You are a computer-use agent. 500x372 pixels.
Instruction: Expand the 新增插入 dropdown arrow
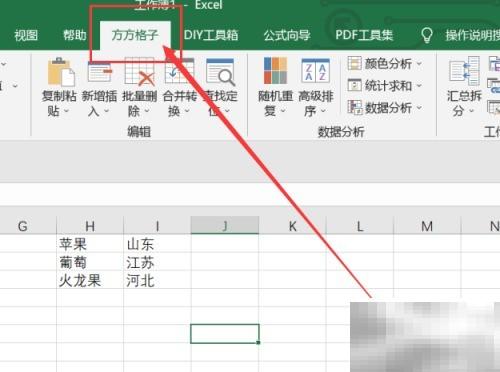click(106, 111)
